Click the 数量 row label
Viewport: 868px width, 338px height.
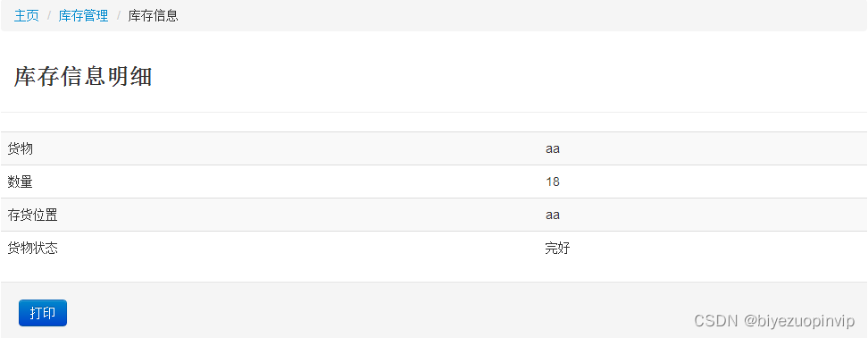coord(20,182)
